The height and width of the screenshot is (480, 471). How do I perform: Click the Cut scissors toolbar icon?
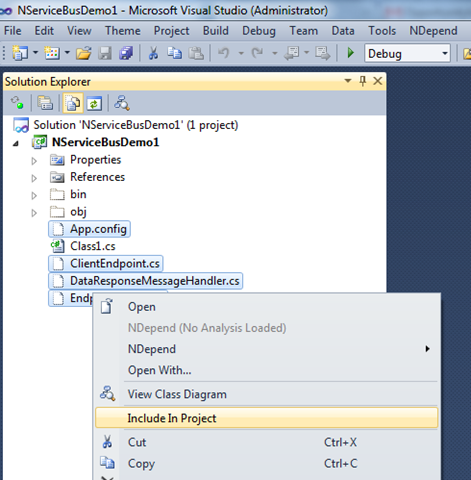(x=153, y=53)
